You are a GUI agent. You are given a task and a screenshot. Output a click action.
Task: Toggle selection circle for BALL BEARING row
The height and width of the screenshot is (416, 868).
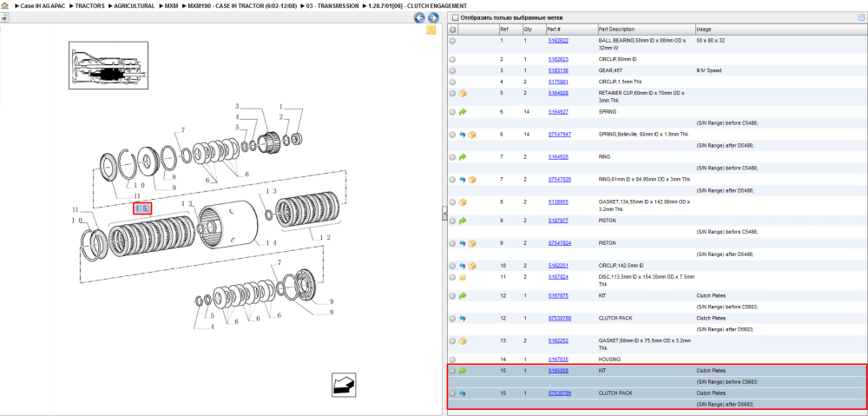tap(452, 41)
